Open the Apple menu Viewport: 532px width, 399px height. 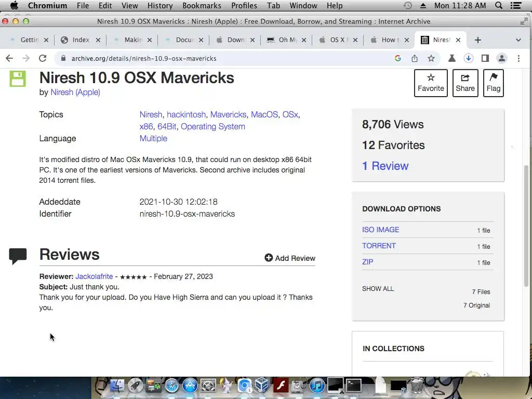(14, 5)
